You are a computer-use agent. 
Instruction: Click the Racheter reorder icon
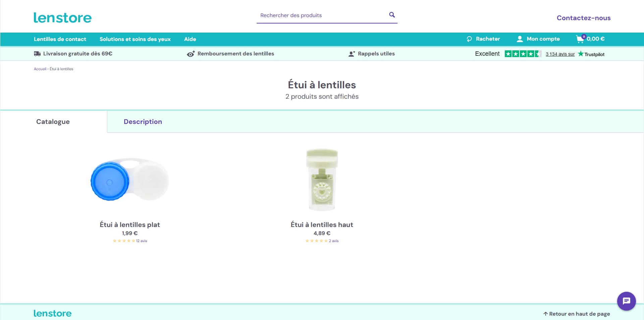pos(469,39)
